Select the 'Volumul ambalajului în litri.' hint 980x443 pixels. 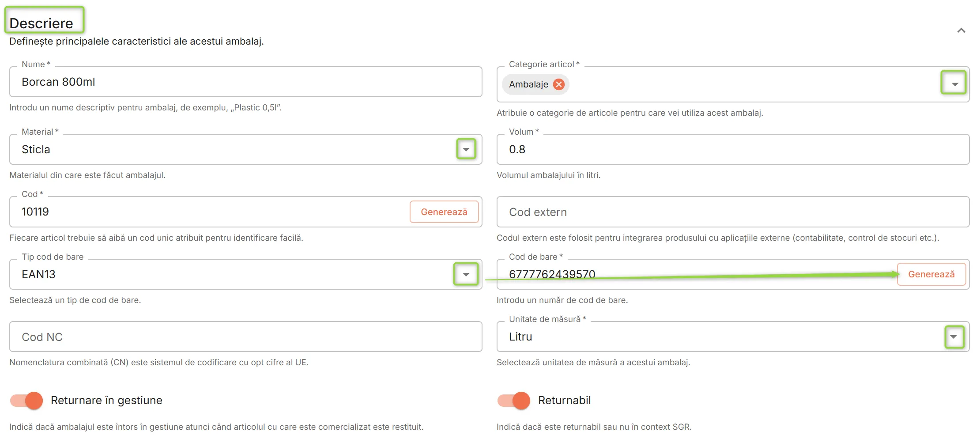tap(548, 175)
